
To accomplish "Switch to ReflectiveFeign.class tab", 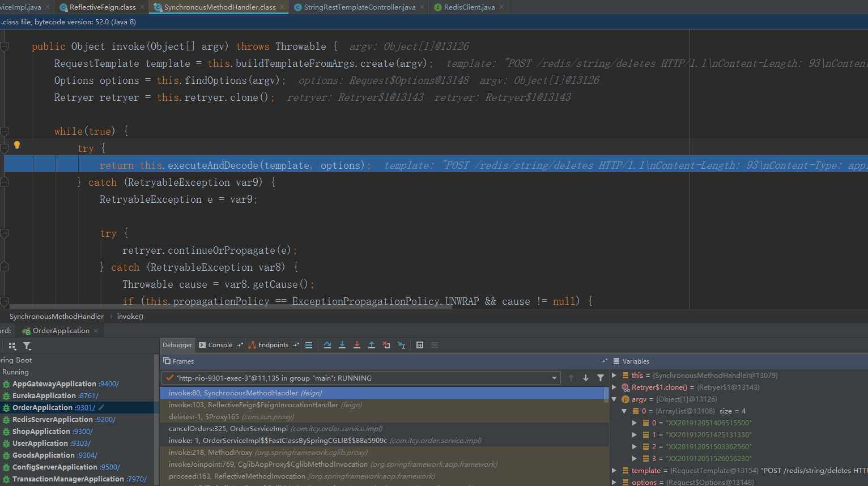I will (102, 7).
